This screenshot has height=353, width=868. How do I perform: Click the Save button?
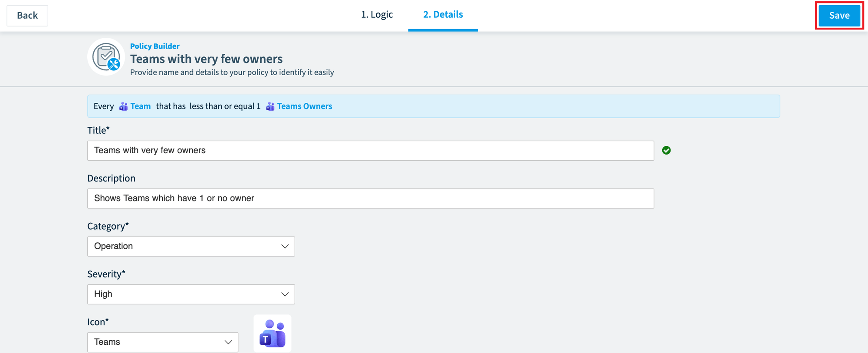tap(839, 16)
